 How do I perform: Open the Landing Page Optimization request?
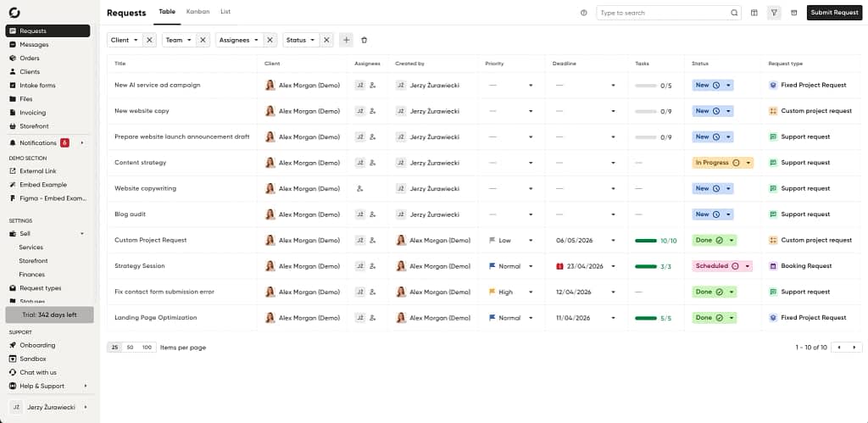[x=156, y=318]
